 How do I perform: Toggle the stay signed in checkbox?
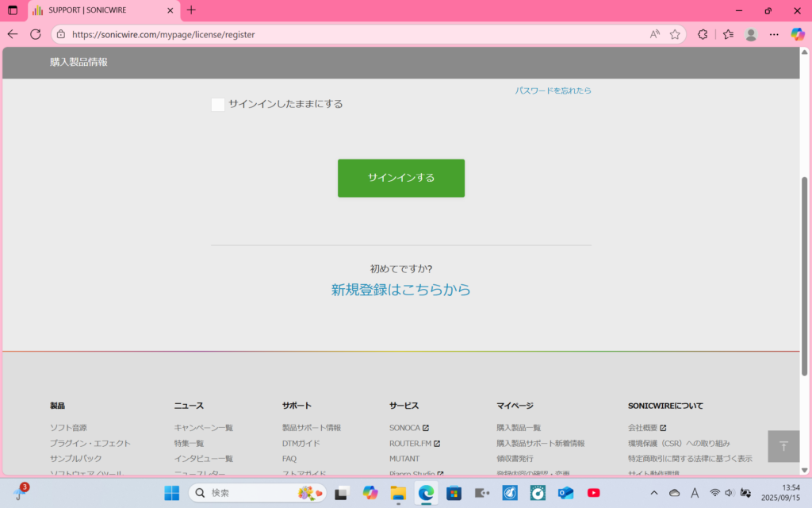[x=218, y=105]
